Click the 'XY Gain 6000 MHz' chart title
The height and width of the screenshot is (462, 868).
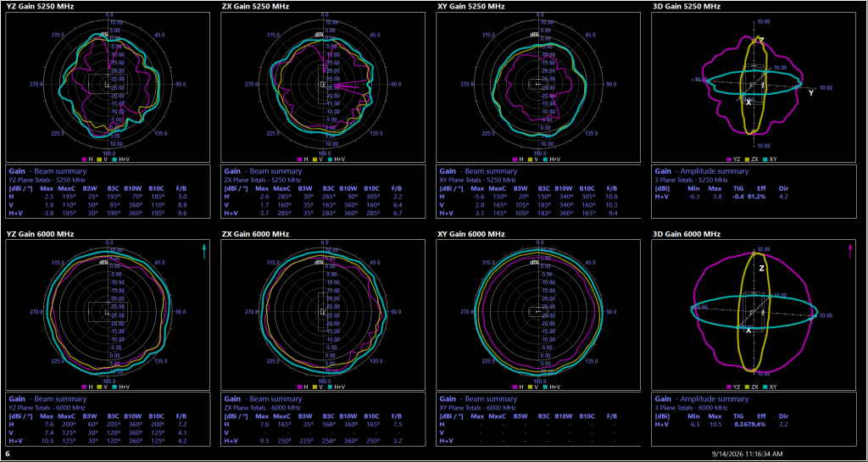[471, 234]
